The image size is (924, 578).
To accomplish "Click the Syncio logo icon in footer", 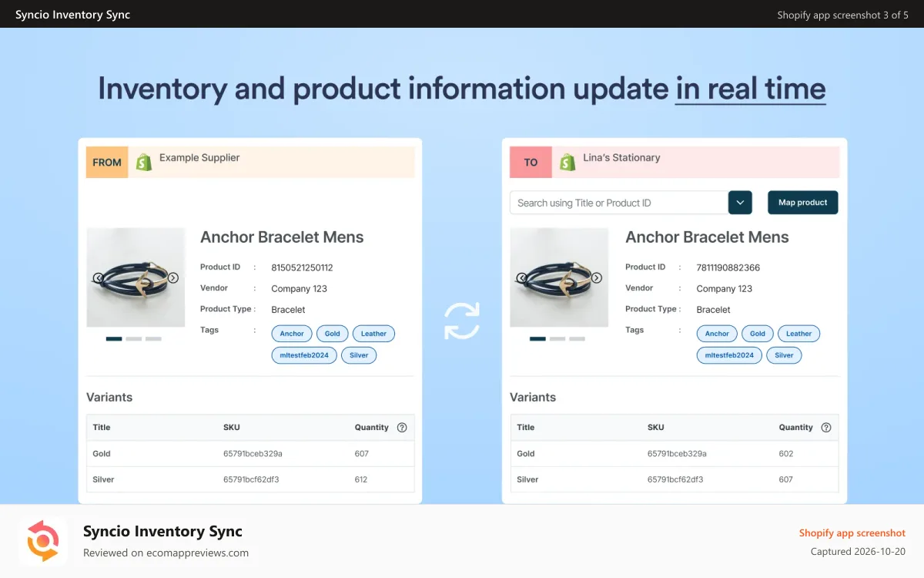I will (43, 540).
